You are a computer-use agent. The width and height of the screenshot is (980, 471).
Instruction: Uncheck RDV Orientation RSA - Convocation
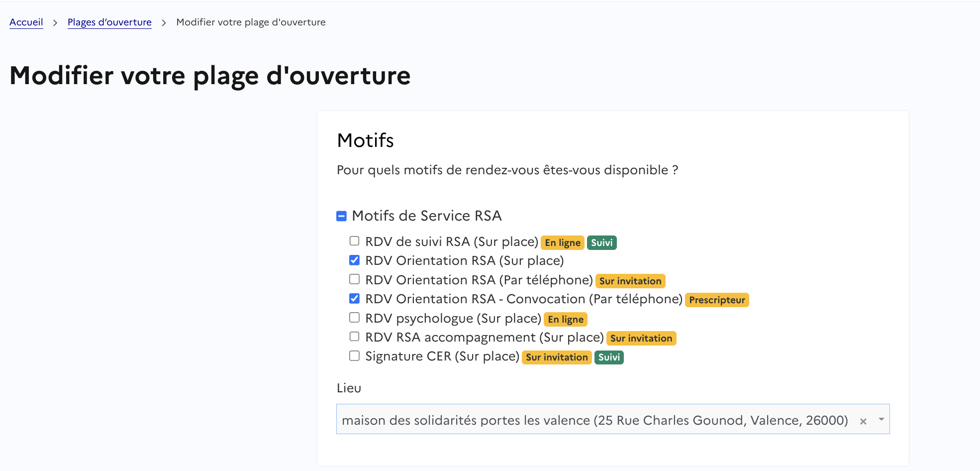point(354,299)
